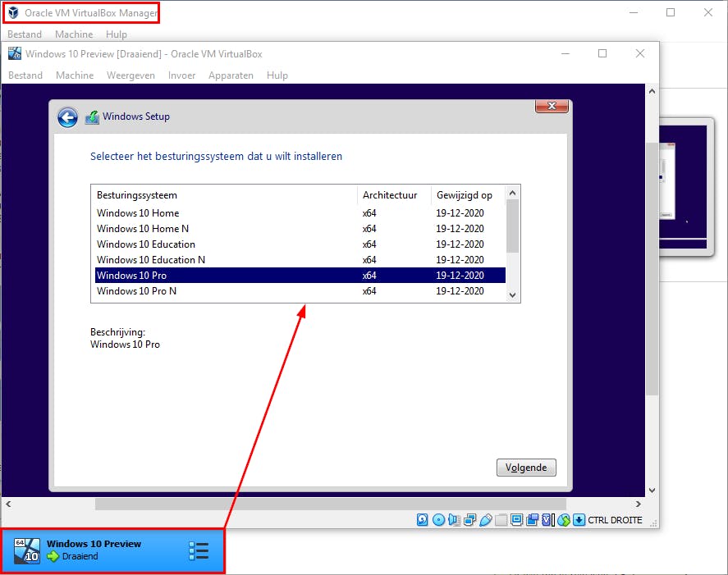Click the Volgende button
The width and height of the screenshot is (728, 575).
click(x=526, y=468)
